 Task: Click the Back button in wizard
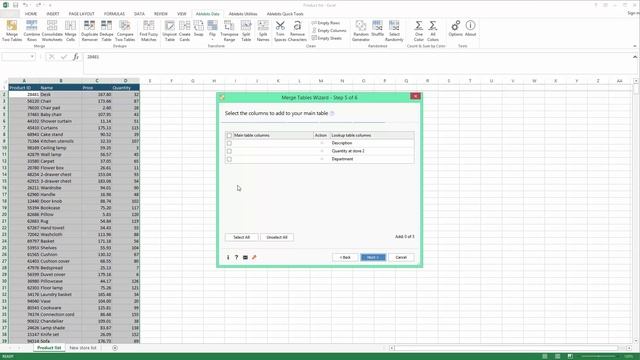[345, 258]
